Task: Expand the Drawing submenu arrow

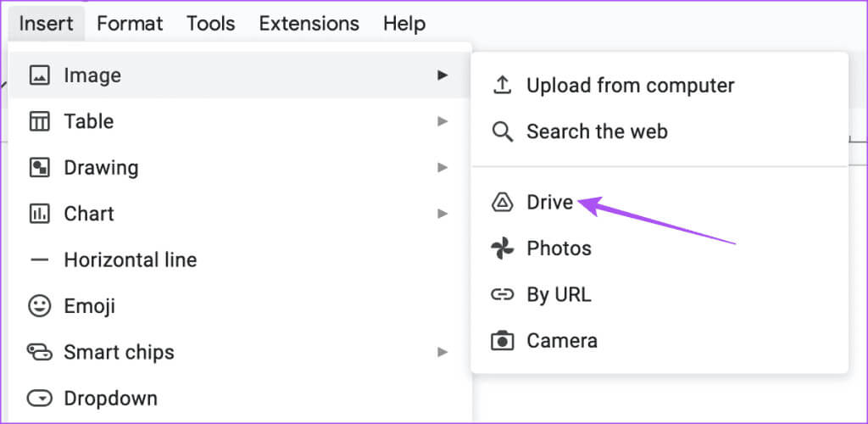Action: (442, 167)
